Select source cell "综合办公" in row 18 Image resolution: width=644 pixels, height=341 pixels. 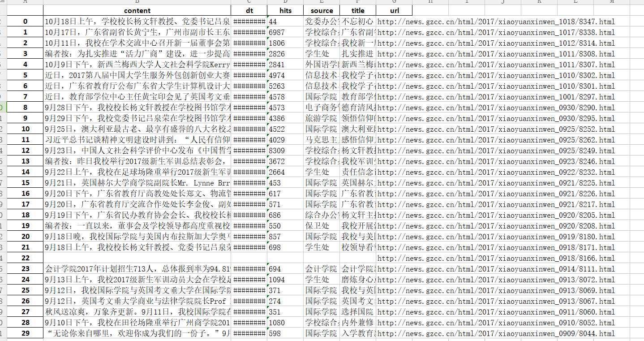[322, 215]
